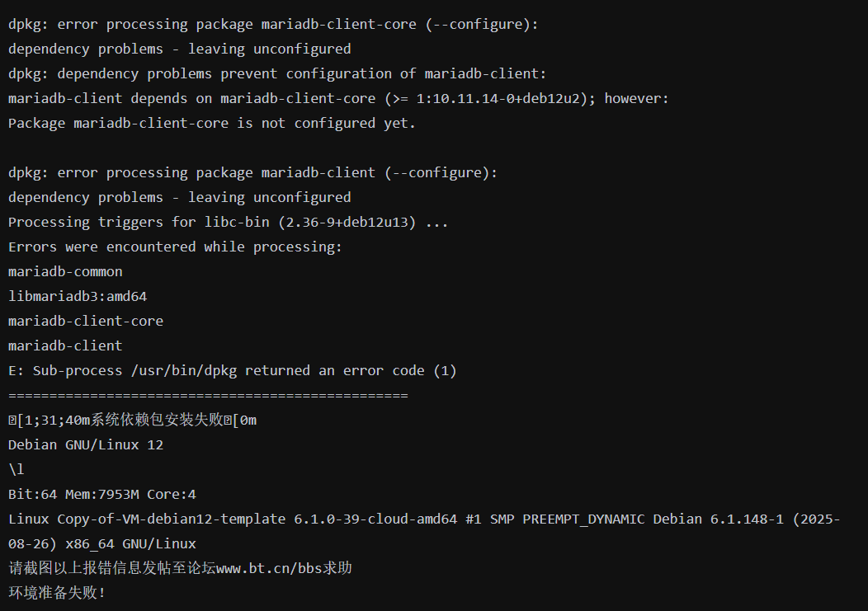868x611 pixels.
Task: Click the hostname "Copy-of-VM-debian12-template" text
Action: pos(171,519)
